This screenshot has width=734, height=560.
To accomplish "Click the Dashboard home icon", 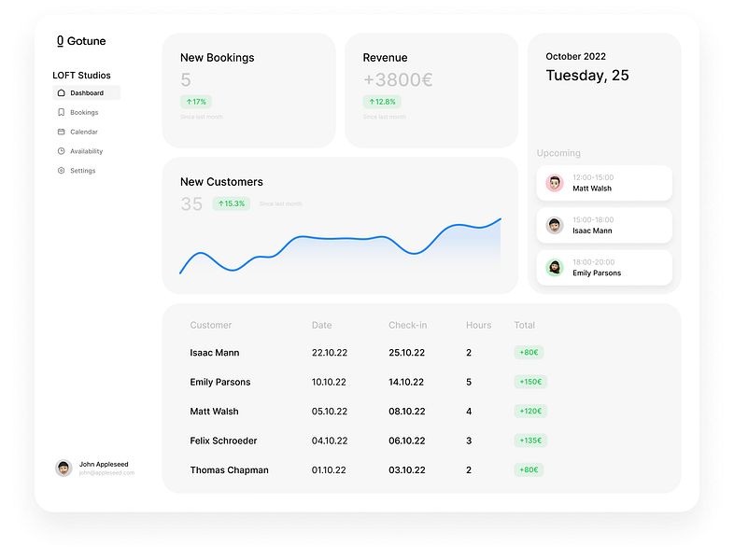I will click(x=61, y=92).
